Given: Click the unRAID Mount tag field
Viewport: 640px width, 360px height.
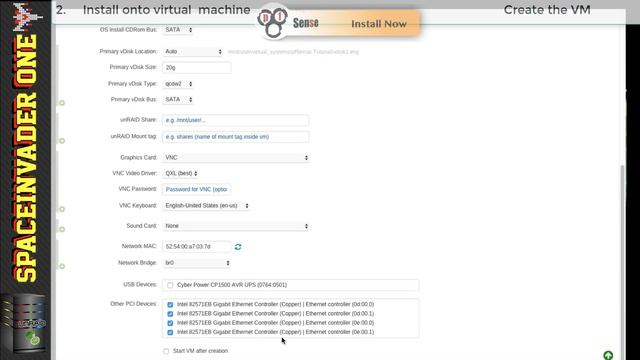Looking at the screenshot, I should 236,137.
